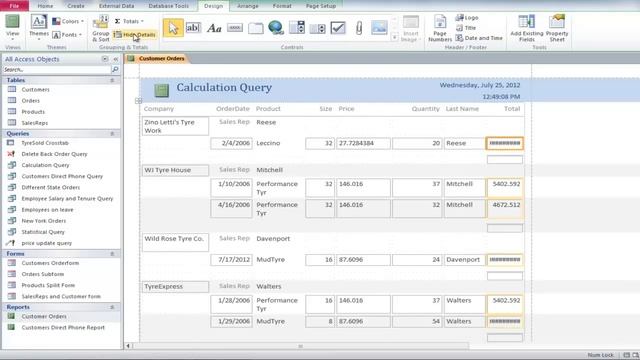Image resolution: width=640 pixels, height=360 pixels.
Task: Click the Zino Letti's Tyre Work field
Action: [175, 126]
